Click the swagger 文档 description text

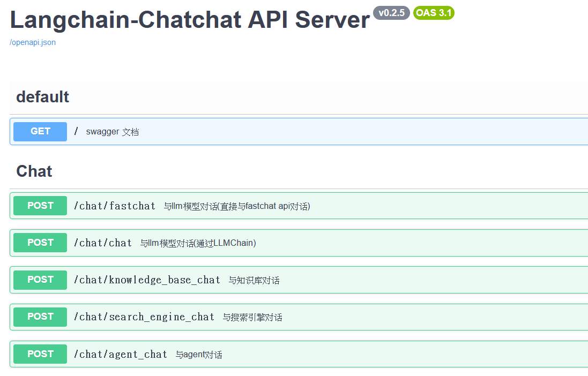113,132
